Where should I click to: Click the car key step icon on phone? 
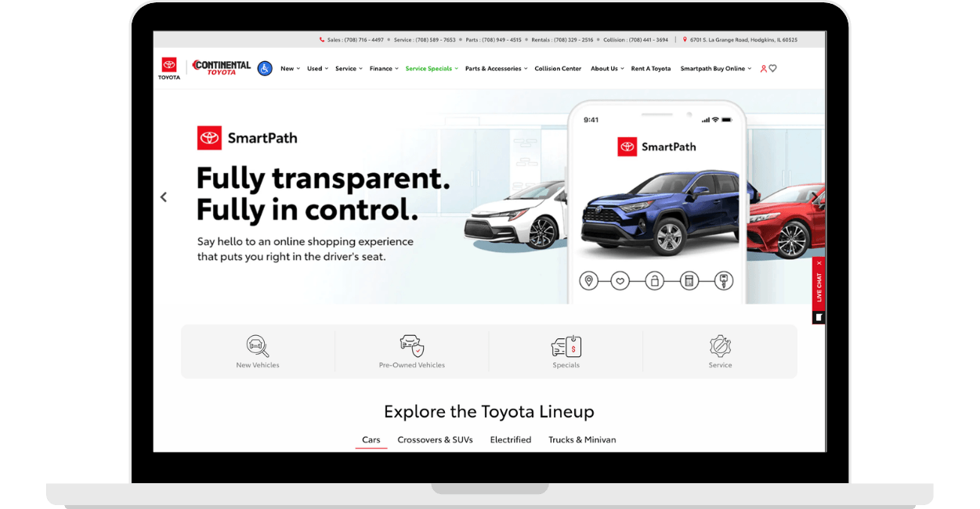coord(723,280)
